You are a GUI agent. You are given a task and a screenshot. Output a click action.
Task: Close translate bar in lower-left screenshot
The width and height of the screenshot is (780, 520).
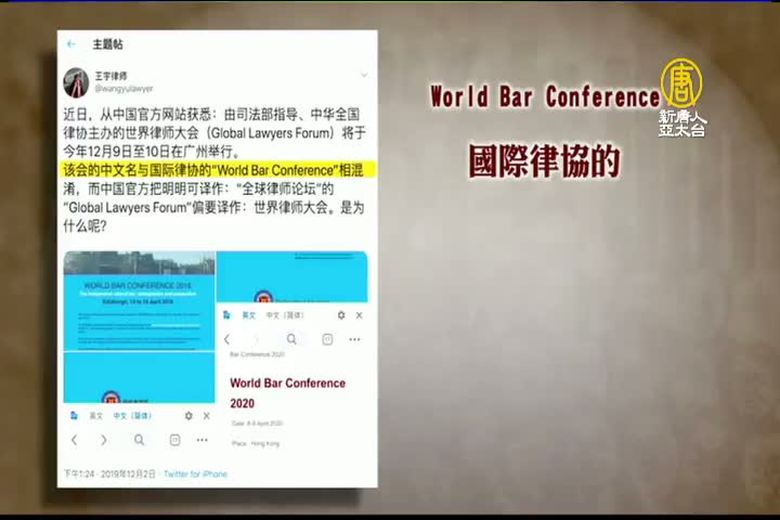(206, 416)
